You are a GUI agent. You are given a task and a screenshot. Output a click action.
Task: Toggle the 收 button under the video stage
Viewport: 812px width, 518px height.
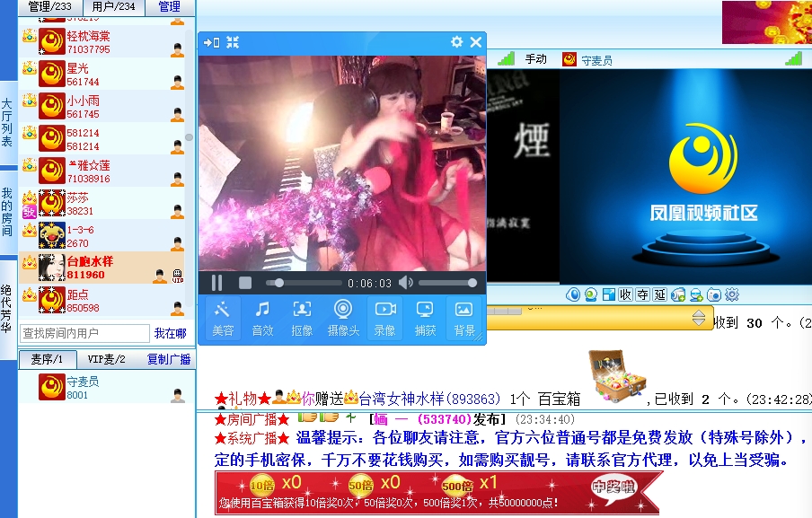click(624, 294)
